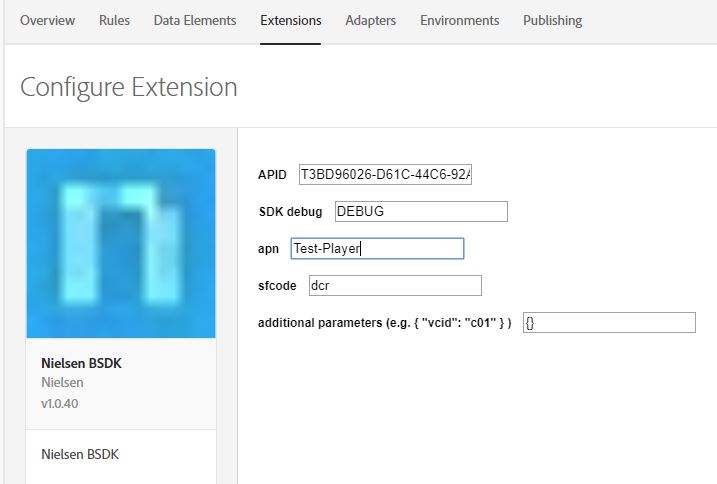
Task: Go to the Data Elements tab
Action: (x=195, y=21)
